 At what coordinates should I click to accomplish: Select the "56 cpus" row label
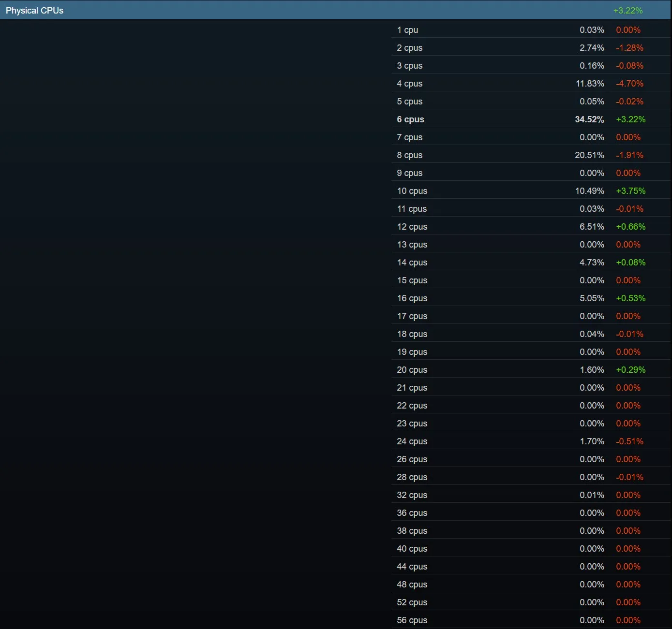[x=412, y=620]
